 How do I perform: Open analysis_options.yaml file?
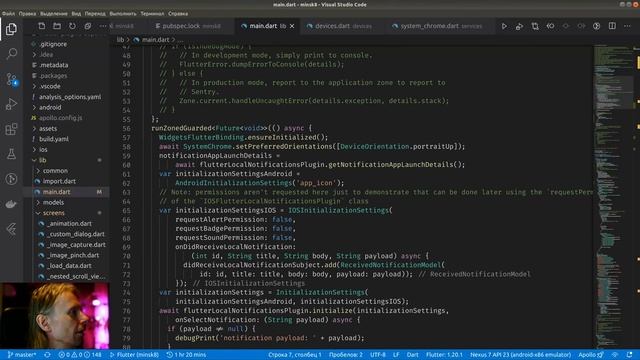[x=70, y=97]
